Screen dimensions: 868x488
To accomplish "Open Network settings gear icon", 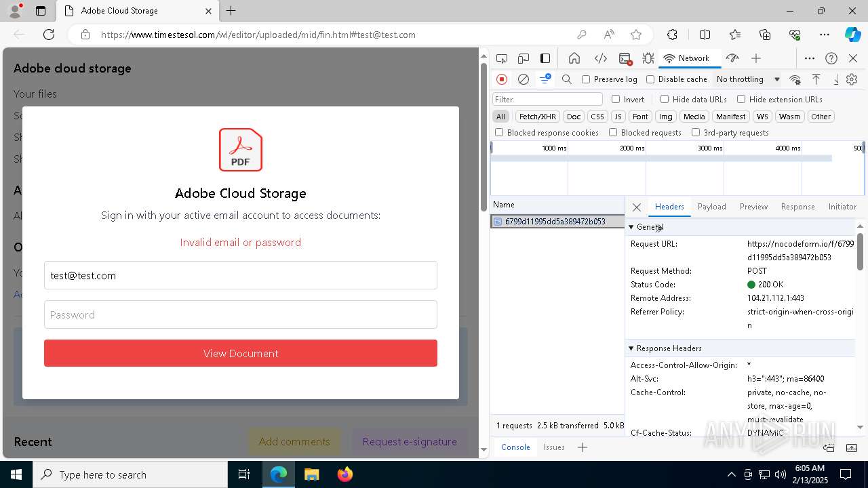I will (852, 79).
